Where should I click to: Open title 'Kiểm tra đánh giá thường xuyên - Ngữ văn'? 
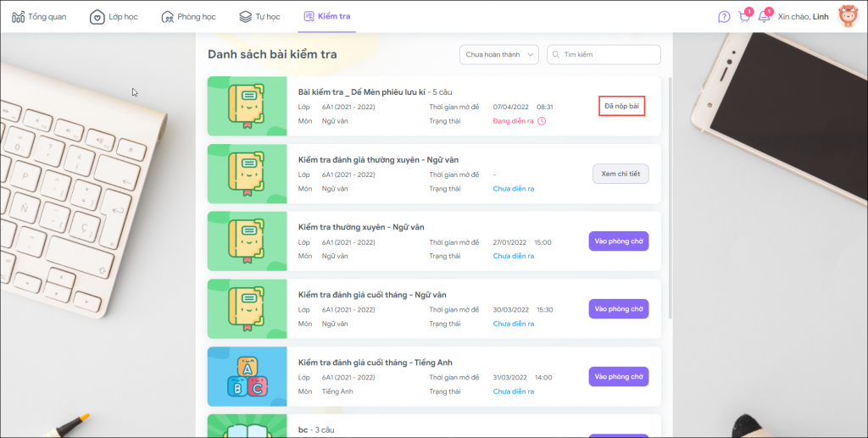pyautogui.click(x=378, y=160)
